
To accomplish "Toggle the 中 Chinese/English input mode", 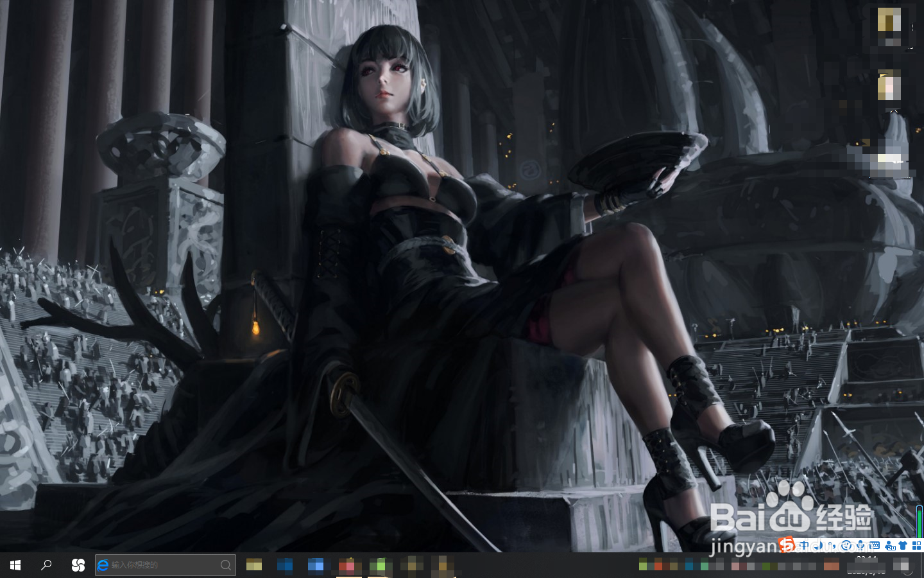I will [x=804, y=545].
